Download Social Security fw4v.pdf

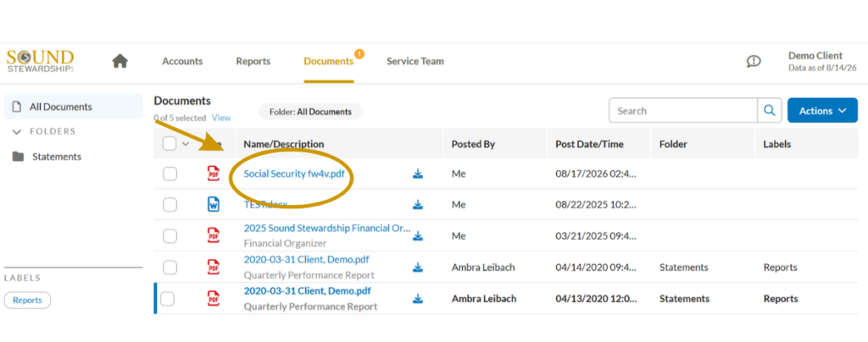(x=417, y=174)
